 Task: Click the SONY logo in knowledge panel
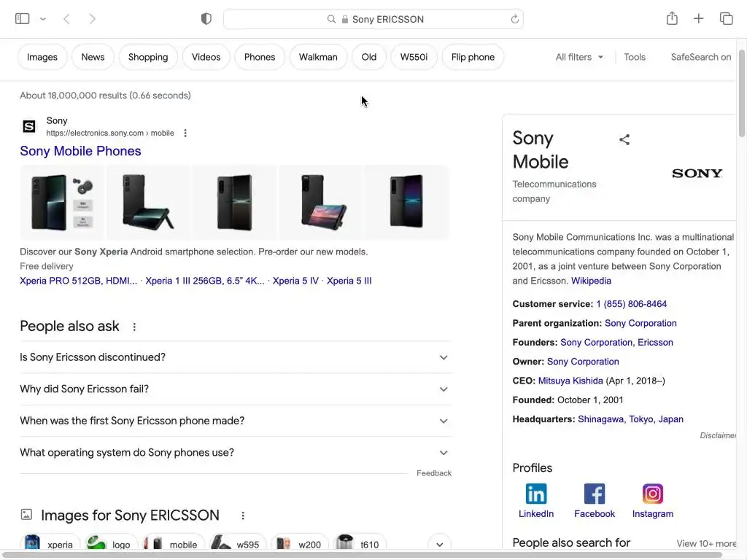(697, 174)
